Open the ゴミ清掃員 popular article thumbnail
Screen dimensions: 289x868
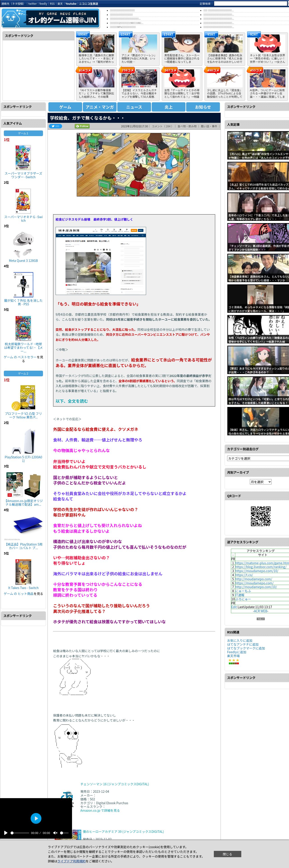(258, 299)
